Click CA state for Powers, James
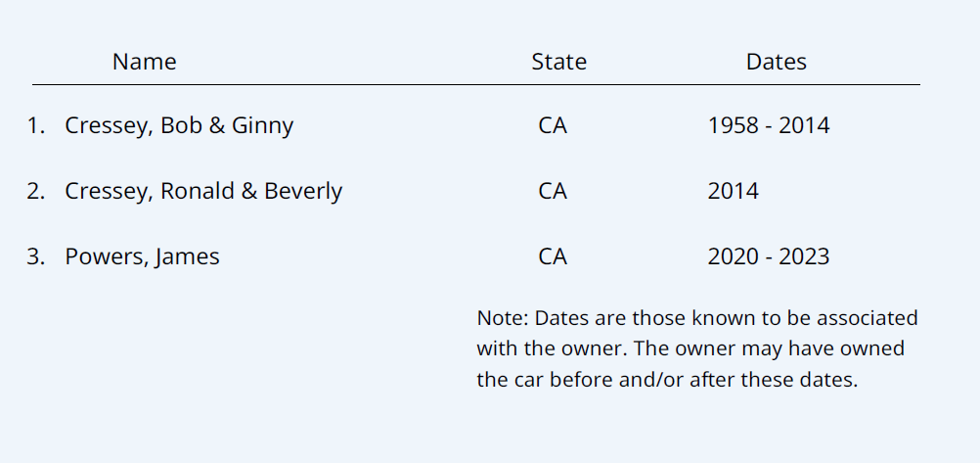Viewport: 980px width, 463px height. pos(553,256)
